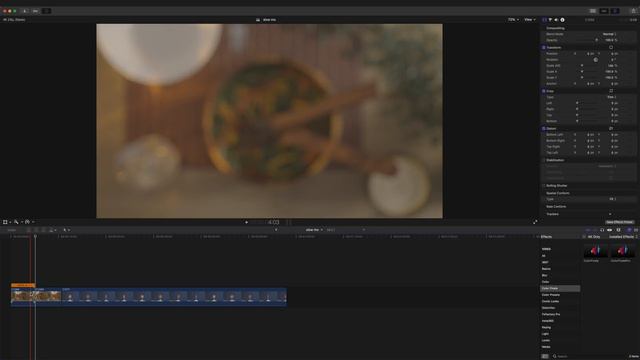The height and width of the screenshot is (360, 640).
Task: Click the insert clip icon in timeline toolbar
Action: (x=36, y=230)
